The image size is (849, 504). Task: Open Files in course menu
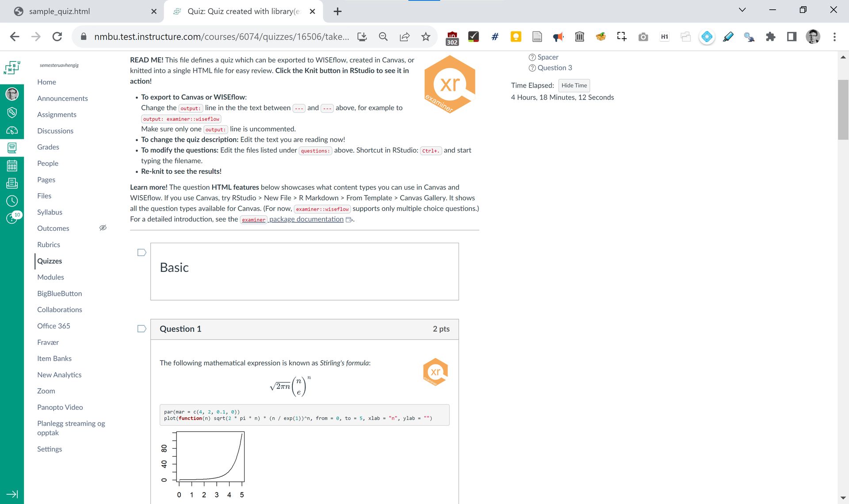point(44,196)
